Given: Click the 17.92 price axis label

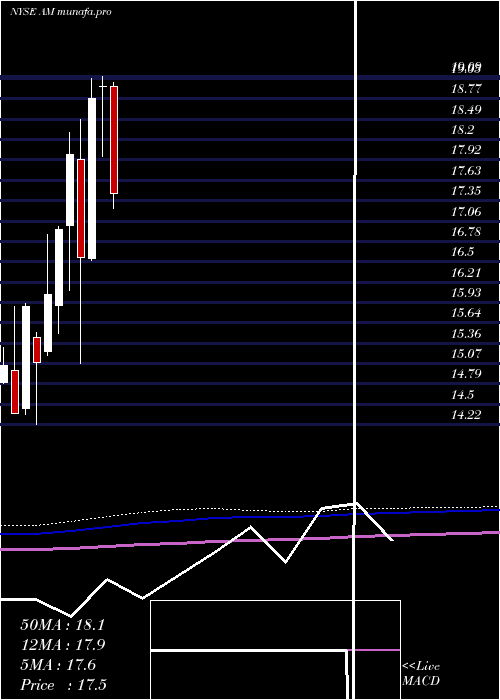Looking at the screenshot, I should [466, 150].
